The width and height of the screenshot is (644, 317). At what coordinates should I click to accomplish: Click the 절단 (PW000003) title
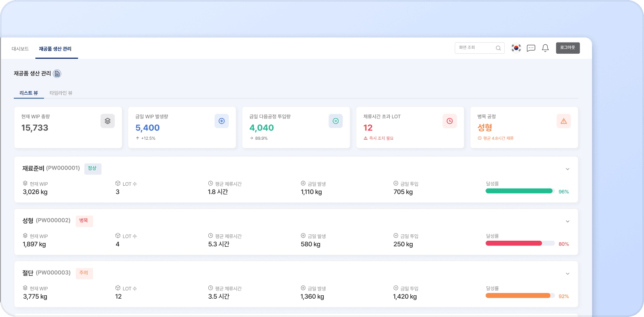tap(46, 273)
